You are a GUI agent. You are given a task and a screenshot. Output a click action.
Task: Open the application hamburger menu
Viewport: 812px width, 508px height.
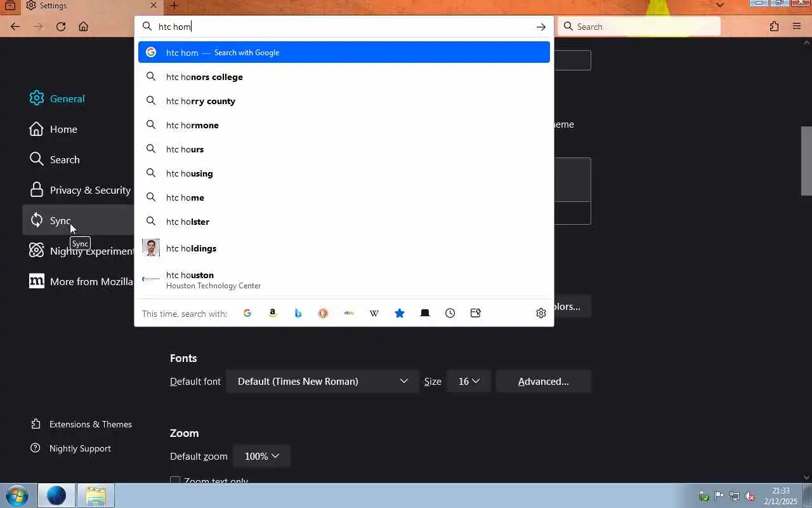coord(797,27)
